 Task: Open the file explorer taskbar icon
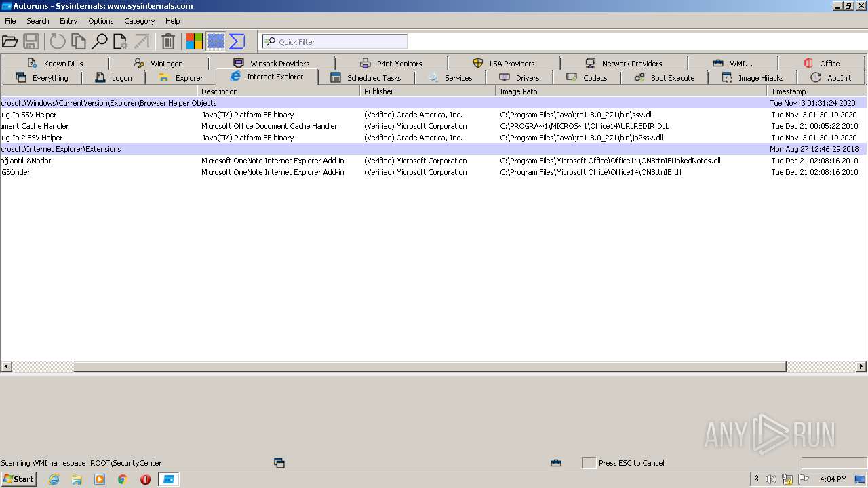click(77, 479)
